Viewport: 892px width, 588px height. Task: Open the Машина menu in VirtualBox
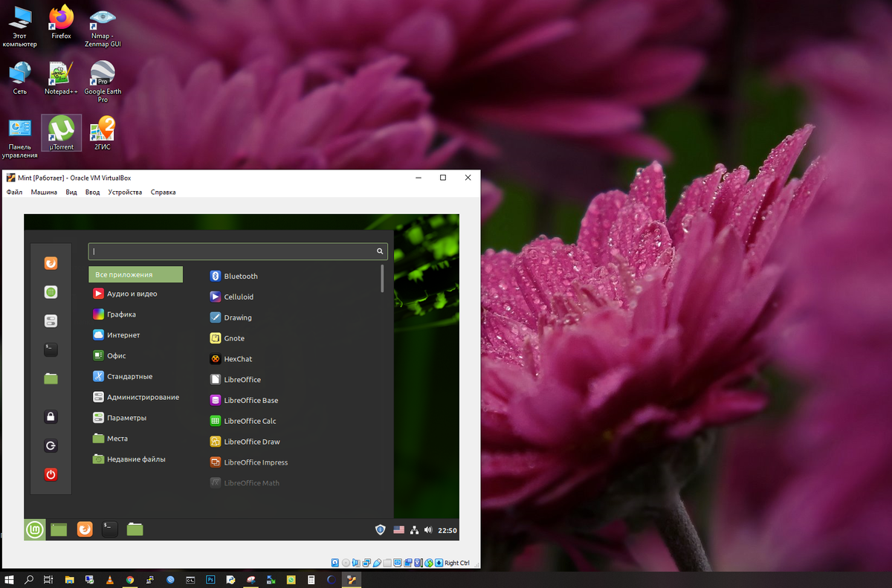pyautogui.click(x=43, y=192)
